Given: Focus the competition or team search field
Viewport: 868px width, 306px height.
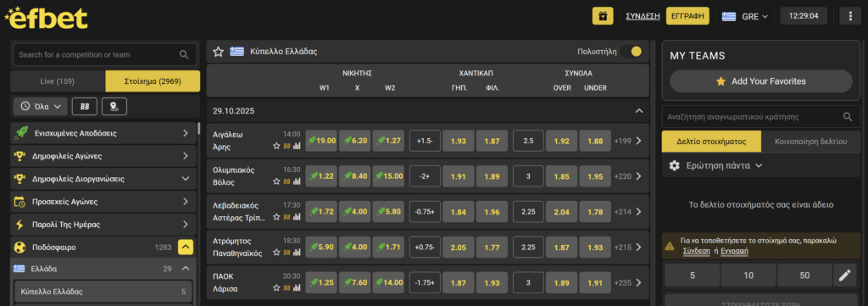Looking at the screenshot, I should (x=104, y=55).
